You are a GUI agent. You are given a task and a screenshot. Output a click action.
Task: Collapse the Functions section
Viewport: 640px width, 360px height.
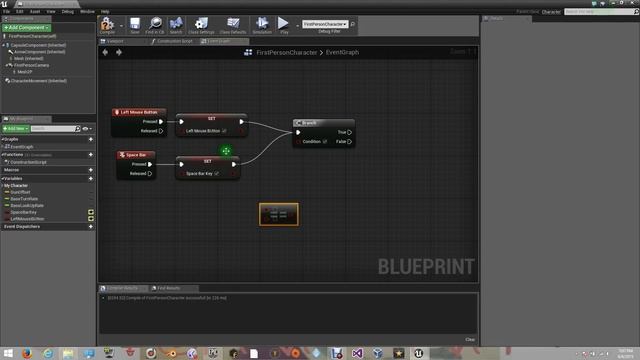[2, 155]
